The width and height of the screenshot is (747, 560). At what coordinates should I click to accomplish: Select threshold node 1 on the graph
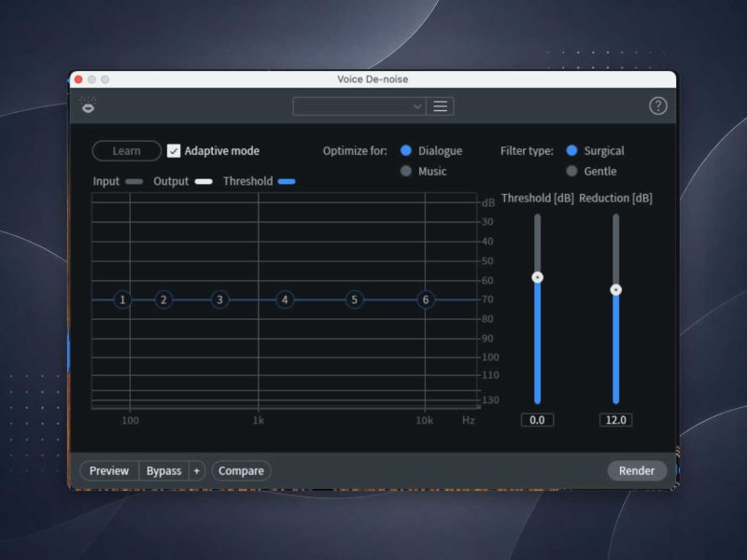click(x=122, y=300)
